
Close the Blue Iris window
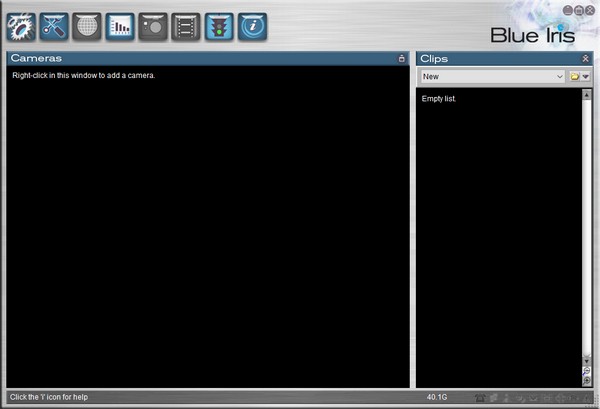(590, 10)
